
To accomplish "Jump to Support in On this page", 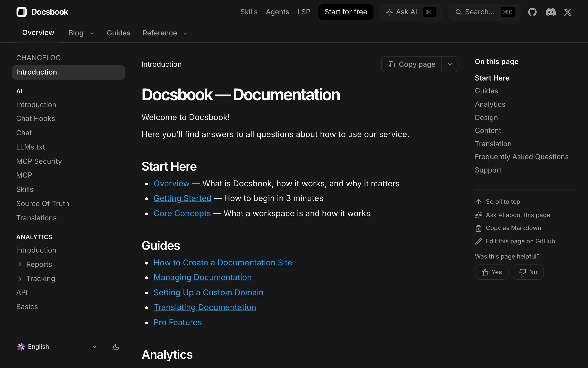I will click(488, 170).
